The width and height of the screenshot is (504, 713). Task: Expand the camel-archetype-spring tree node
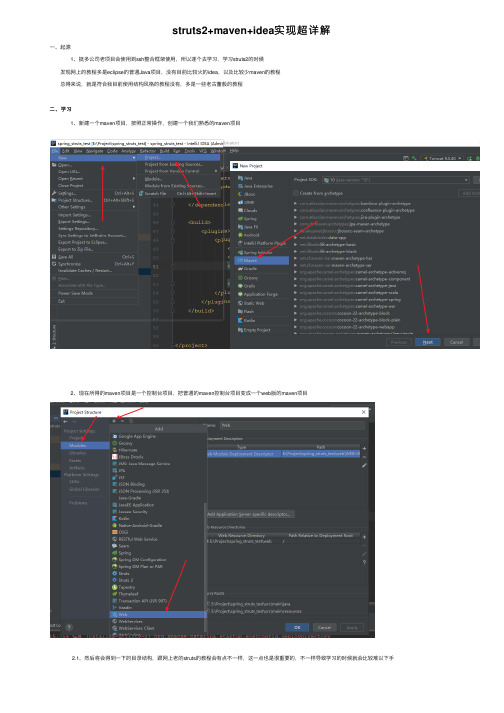pyautogui.click(x=295, y=300)
